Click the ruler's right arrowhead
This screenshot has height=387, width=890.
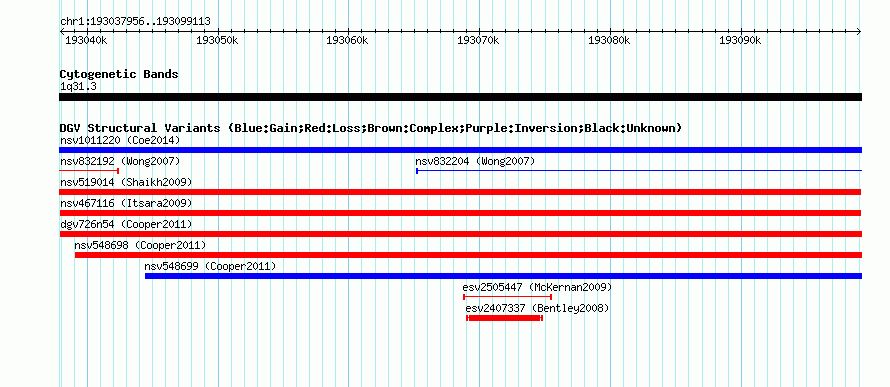[859, 31]
